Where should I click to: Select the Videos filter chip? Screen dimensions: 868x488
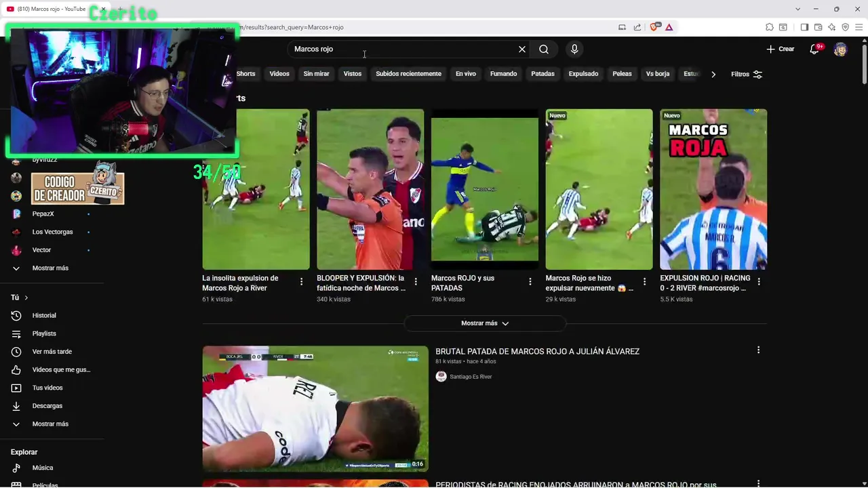tap(279, 74)
